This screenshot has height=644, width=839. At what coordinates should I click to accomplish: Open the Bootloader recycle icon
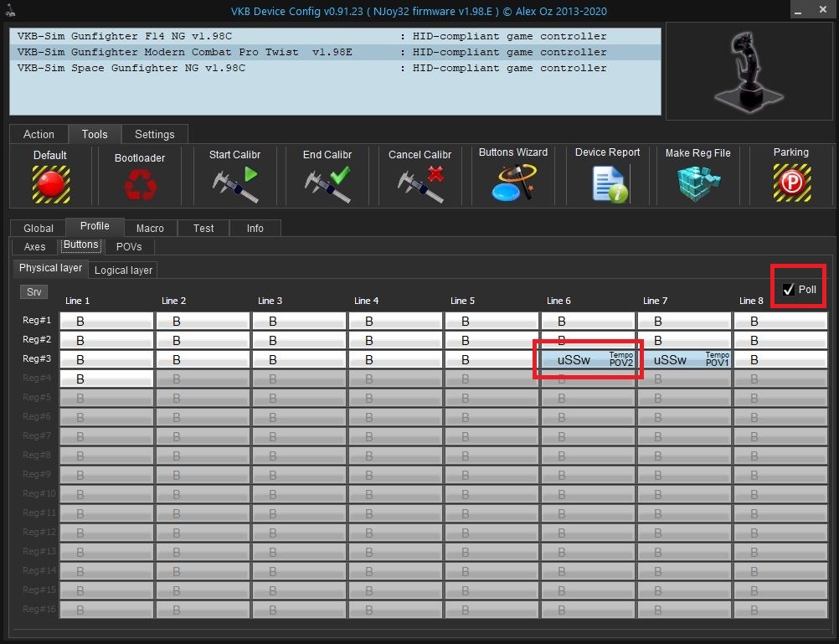140,185
